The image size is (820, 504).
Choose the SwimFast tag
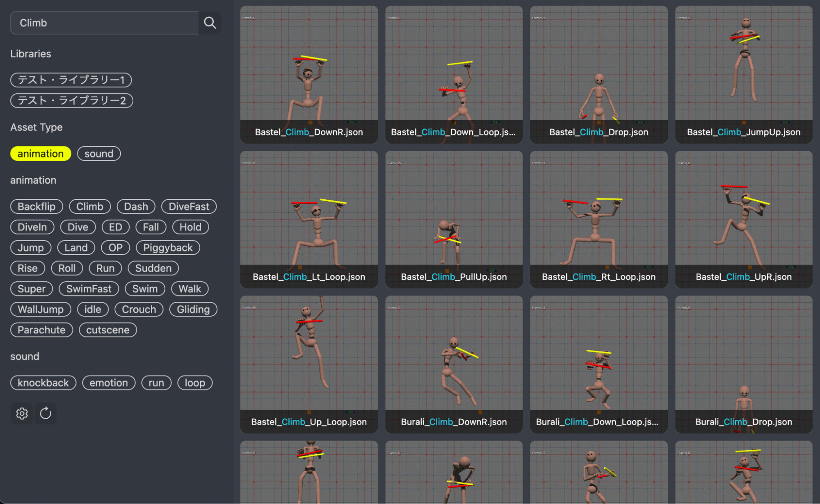tap(89, 288)
